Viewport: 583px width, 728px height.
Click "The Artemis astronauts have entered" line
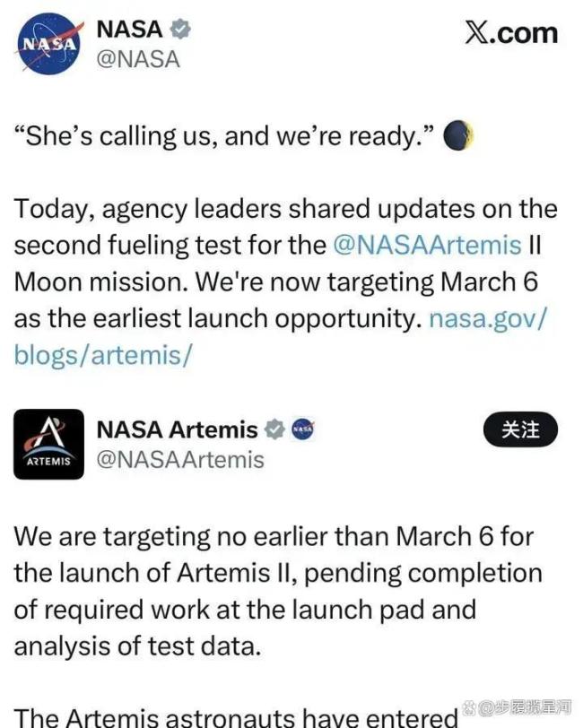(x=233, y=717)
